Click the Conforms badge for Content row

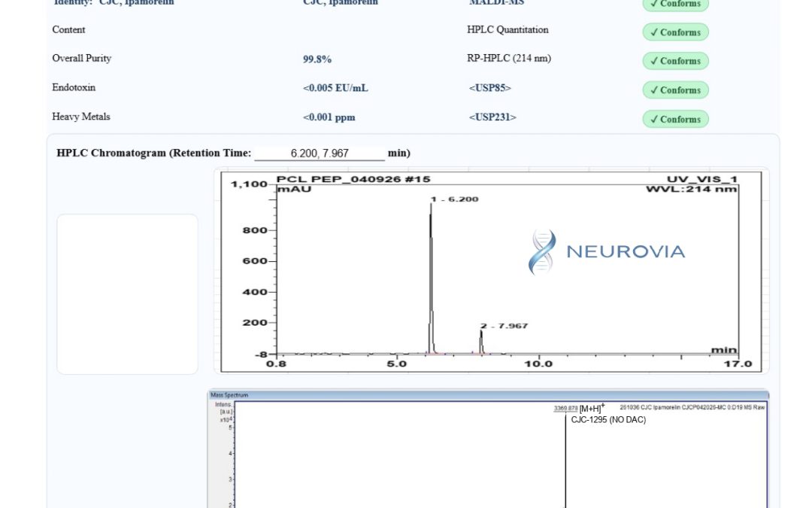676,32
